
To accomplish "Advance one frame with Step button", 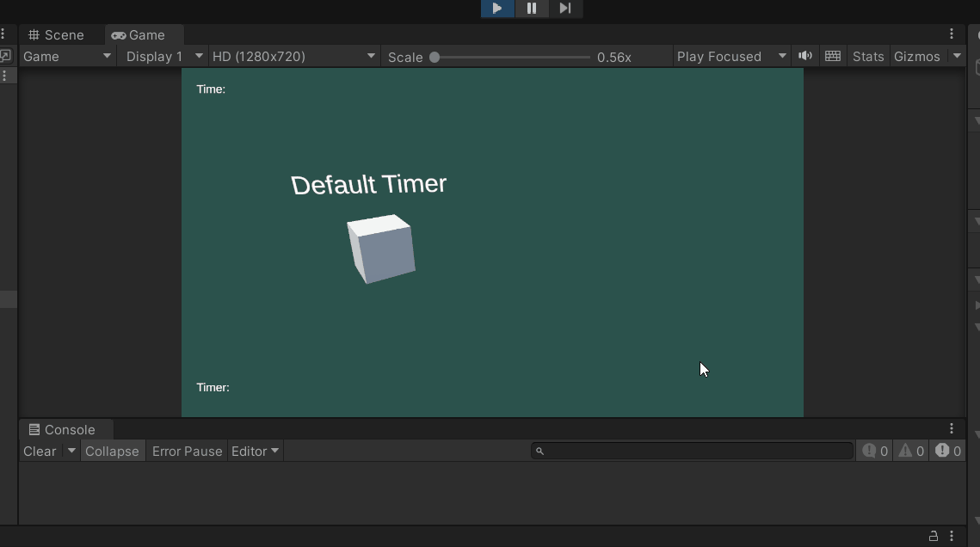I will 565,8.
